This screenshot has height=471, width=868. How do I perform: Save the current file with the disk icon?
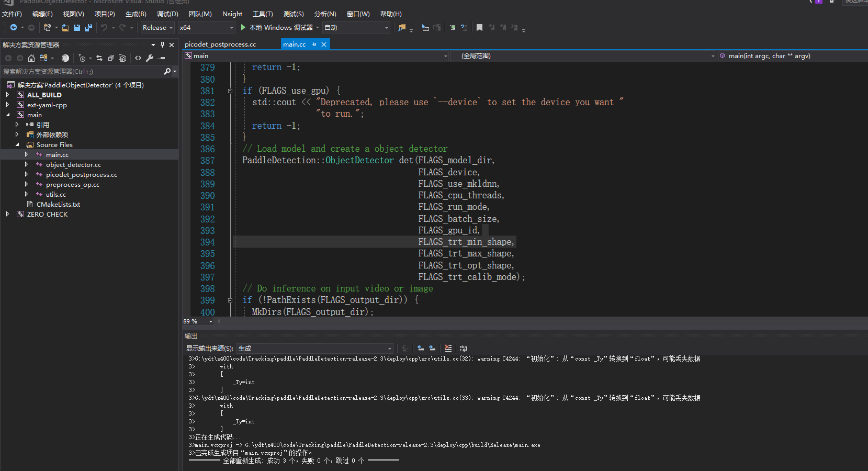[77, 27]
